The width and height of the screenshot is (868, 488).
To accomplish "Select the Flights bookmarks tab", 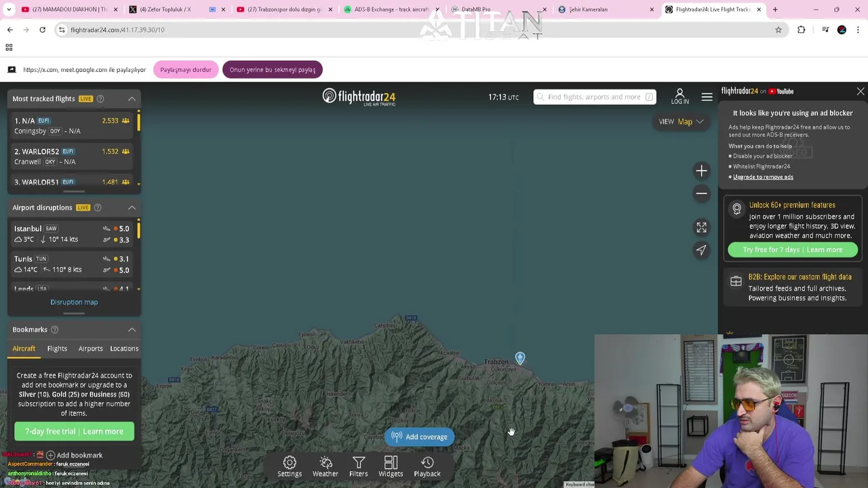I will pyautogui.click(x=57, y=348).
